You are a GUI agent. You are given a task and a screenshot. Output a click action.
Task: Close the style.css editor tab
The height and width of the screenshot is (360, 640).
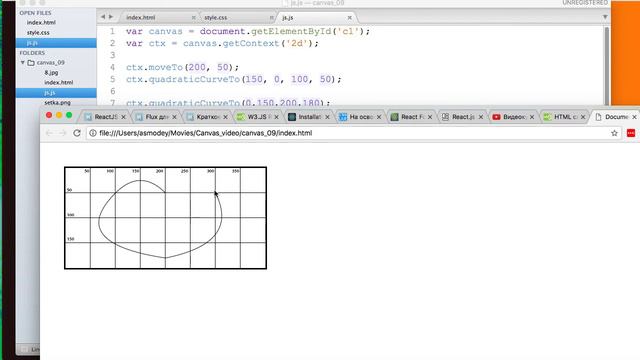pos(271,18)
